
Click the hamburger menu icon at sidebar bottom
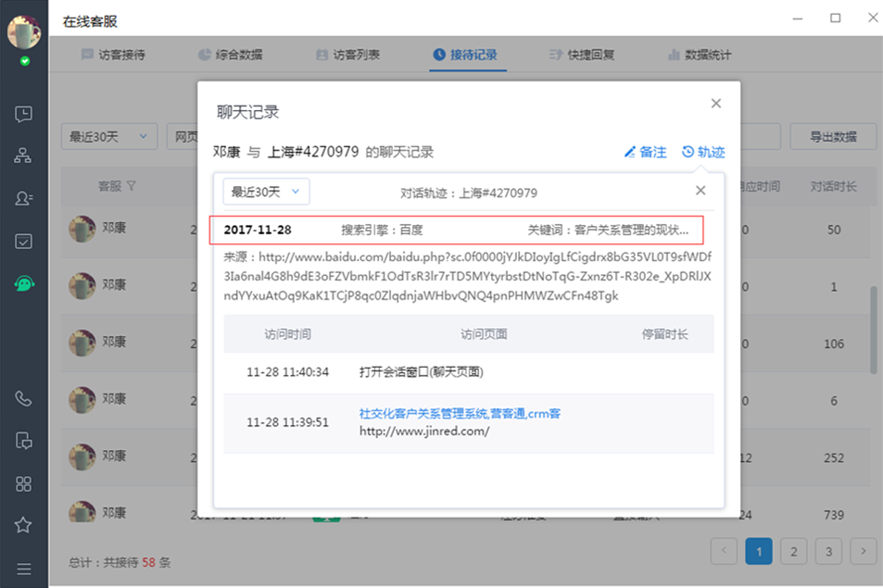point(24,568)
